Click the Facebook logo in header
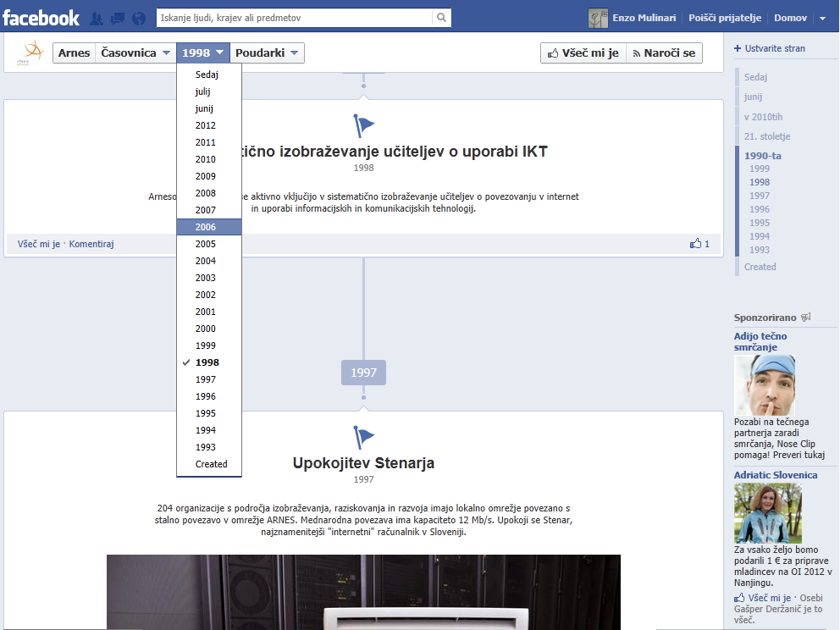Image resolution: width=840 pixels, height=630 pixels. (41, 17)
